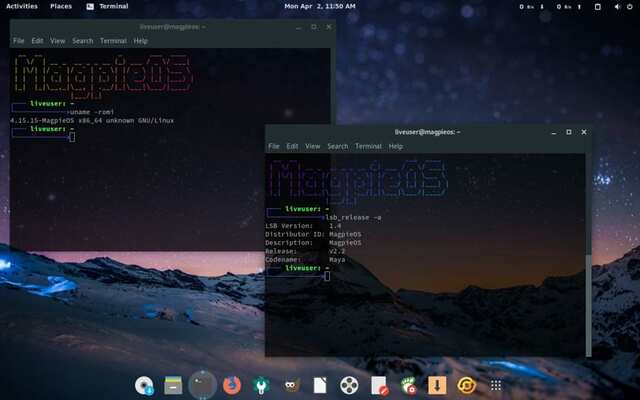Open Search menu in the front terminal window
Screen dimensions: 640x400
tap(338, 146)
